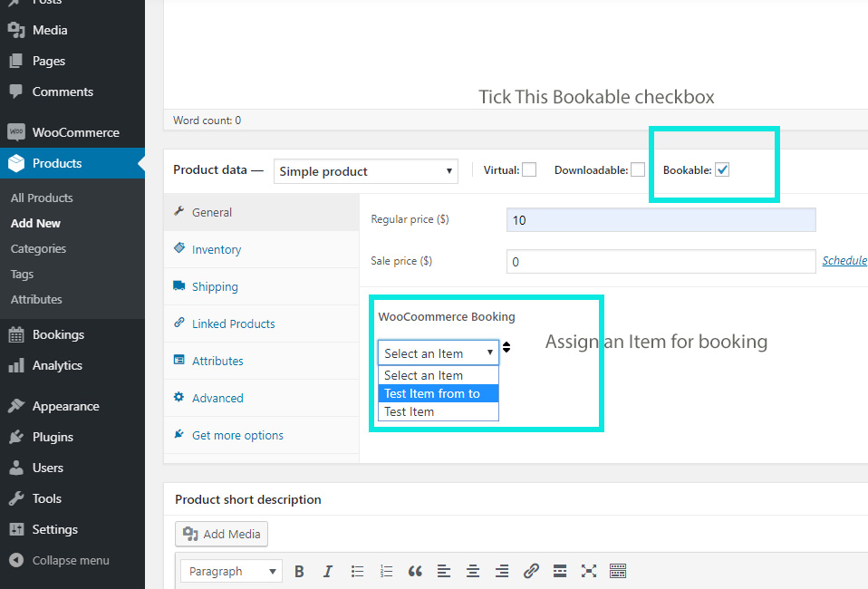Click the toolbar toggle keyboard icon

(618, 571)
